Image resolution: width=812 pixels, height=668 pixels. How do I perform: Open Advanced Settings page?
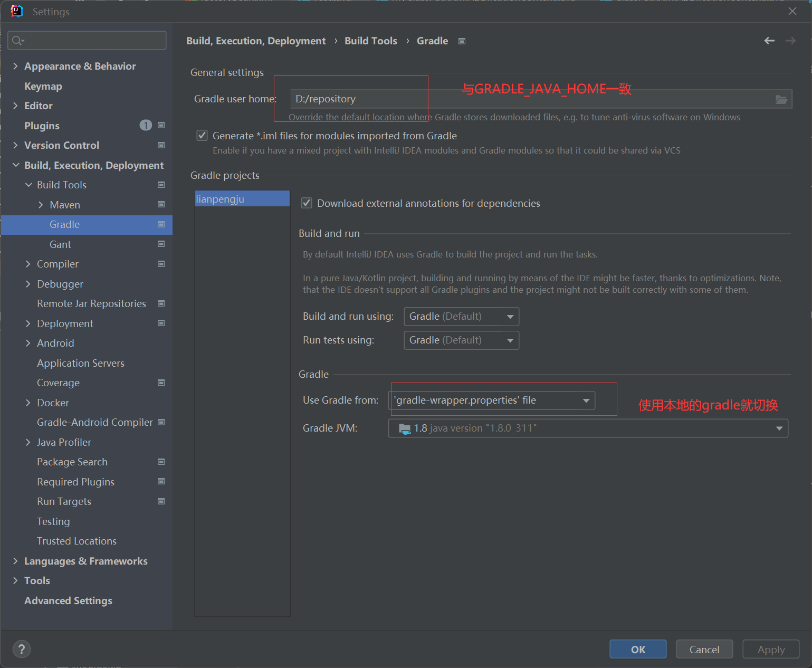click(68, 600)
